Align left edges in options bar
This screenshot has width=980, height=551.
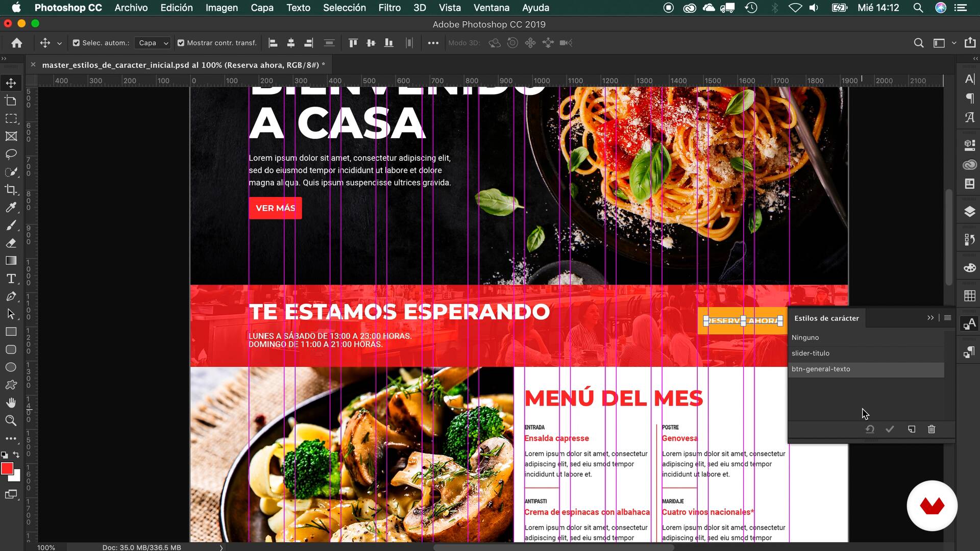tap(273, 43)
